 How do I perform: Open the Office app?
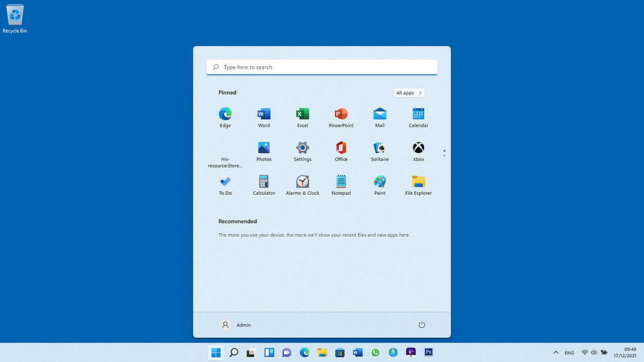[341, 151]
